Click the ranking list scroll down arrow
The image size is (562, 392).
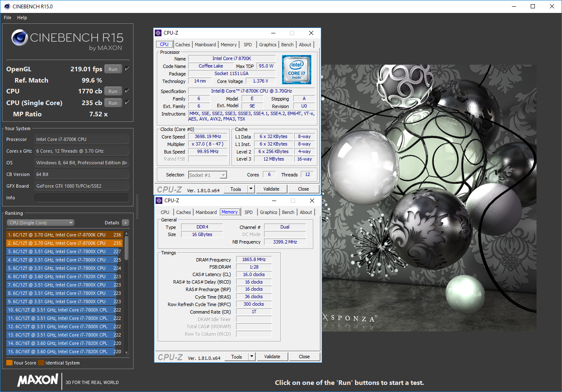pos(126,353)
